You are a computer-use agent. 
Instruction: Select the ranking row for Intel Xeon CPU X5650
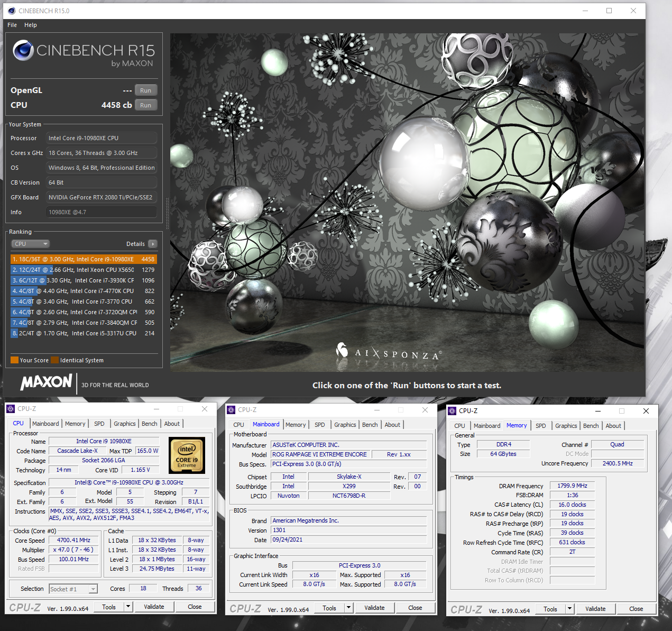(84, 270)
